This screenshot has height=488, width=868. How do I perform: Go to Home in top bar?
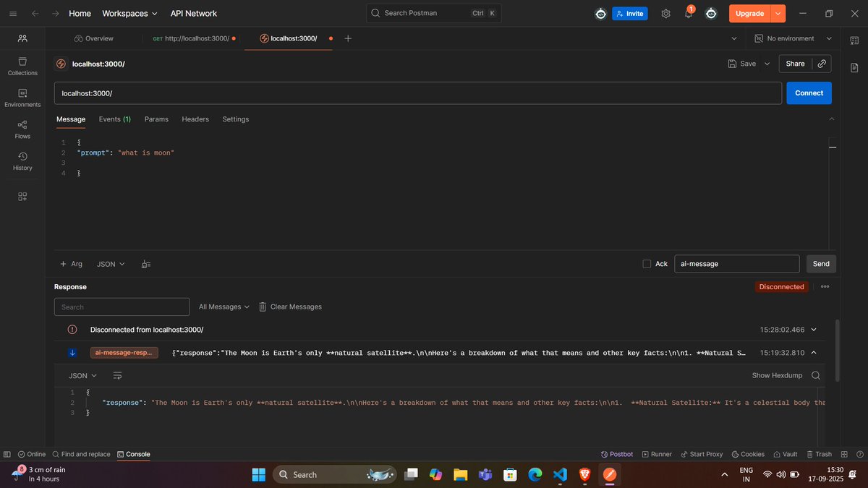click(80, 13)
